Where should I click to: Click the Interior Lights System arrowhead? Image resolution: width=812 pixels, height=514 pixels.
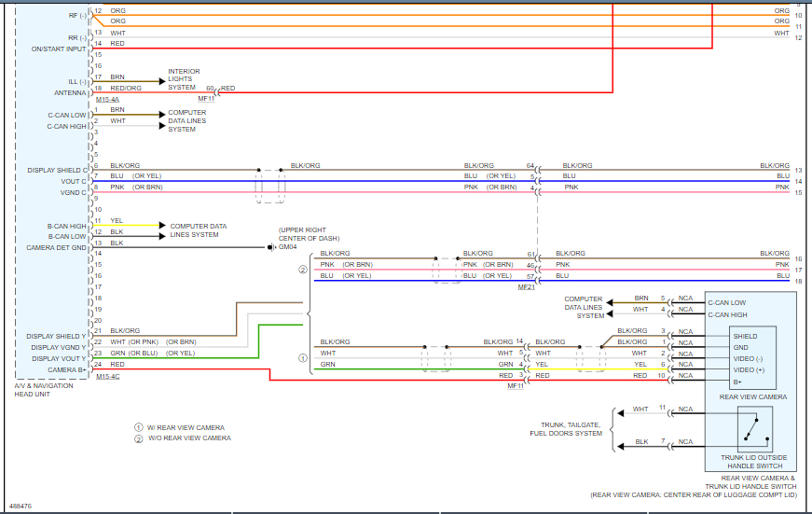click(162, 81)
